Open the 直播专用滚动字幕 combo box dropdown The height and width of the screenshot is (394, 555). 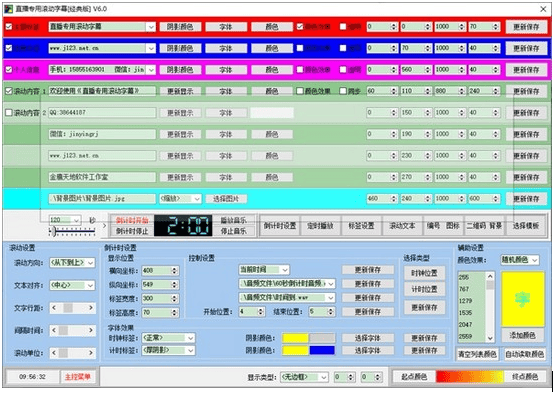pos(151,27)
